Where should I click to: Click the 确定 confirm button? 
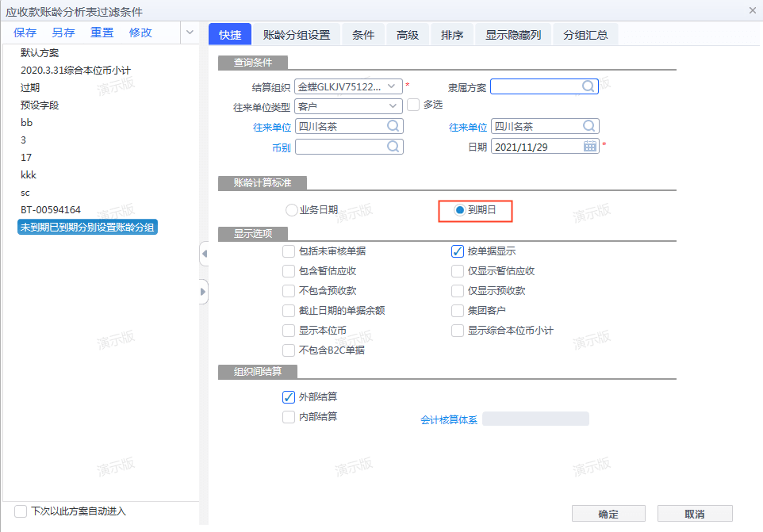[x=608, y=514]
